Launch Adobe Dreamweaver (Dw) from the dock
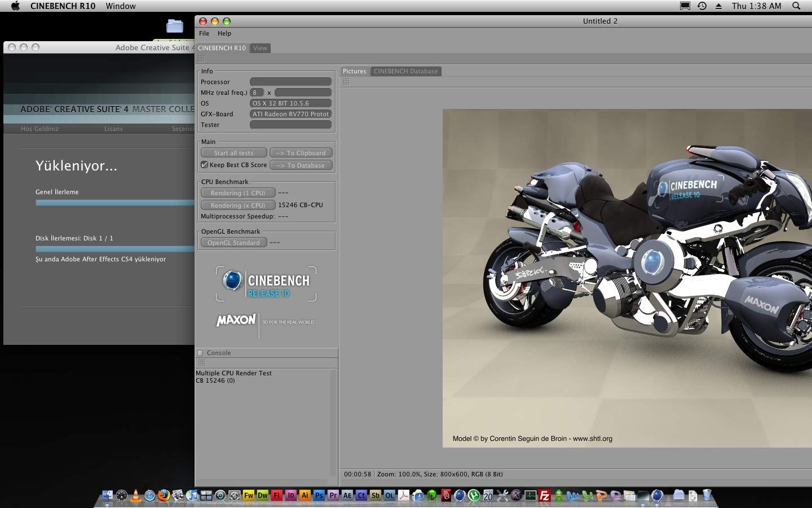Image resolution: width=812 pixels, height=508 pixels. 262,496
